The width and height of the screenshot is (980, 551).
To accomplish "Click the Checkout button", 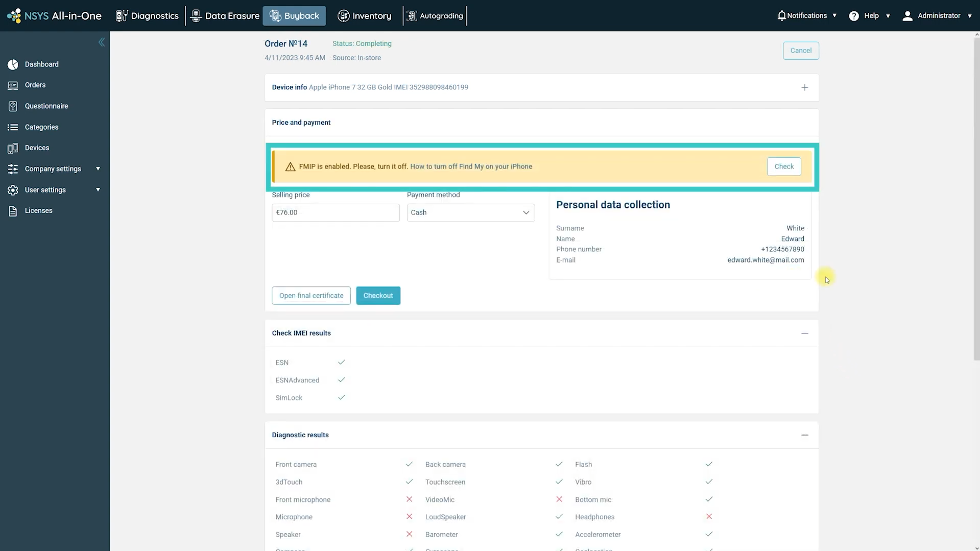I will 378,296.
